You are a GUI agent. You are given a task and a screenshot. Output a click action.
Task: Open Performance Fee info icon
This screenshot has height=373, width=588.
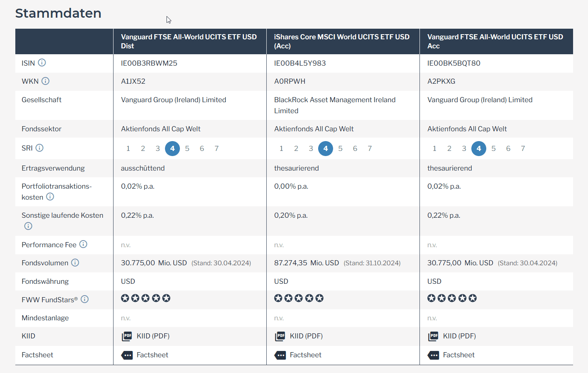point(83,244)
